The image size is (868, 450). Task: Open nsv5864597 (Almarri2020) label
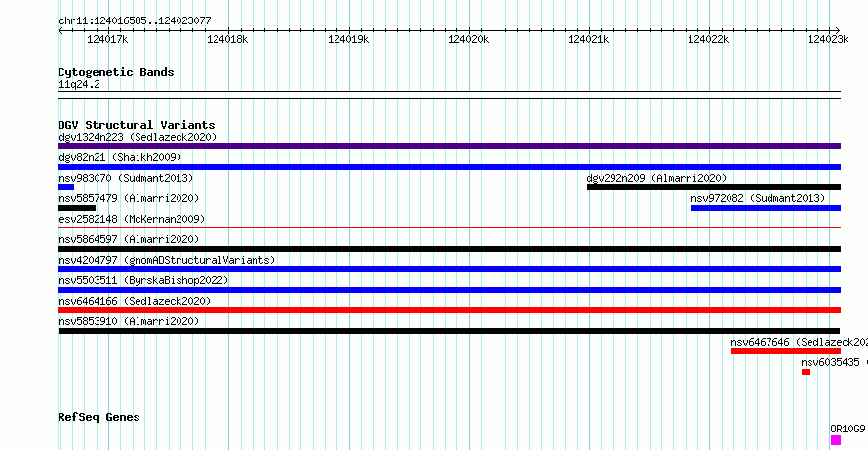point(129,239)
